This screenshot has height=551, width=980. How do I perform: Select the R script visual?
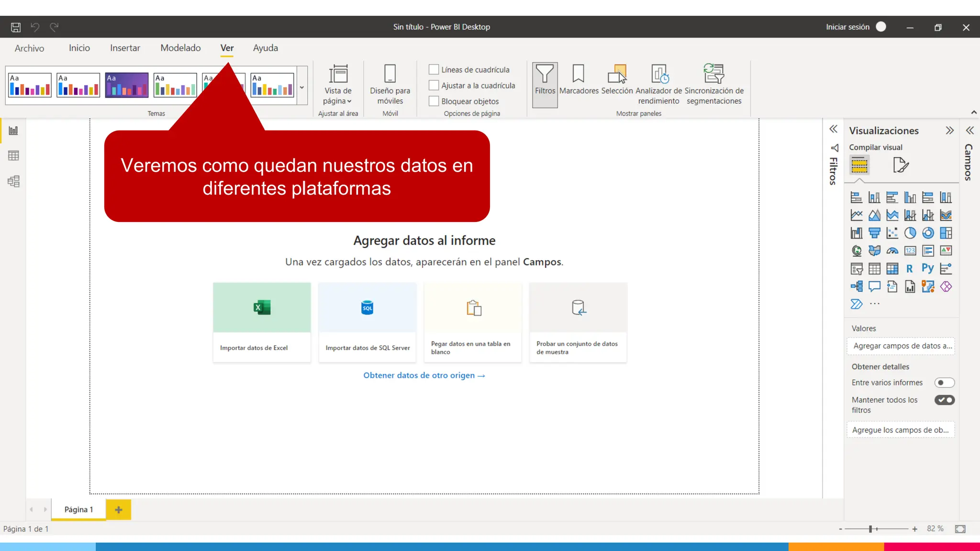(x=910, y=269)
